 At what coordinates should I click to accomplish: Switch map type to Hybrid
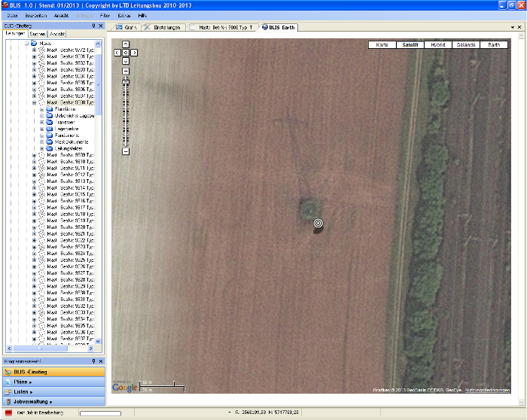tap(438, 44)
